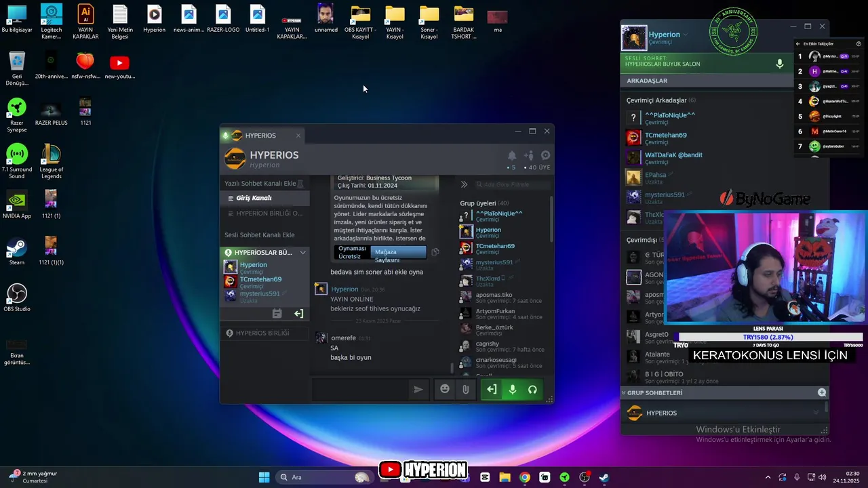Click omerefe username in chat
The image size is (868, 488).
pyautogui.click(x=343, y=338)
